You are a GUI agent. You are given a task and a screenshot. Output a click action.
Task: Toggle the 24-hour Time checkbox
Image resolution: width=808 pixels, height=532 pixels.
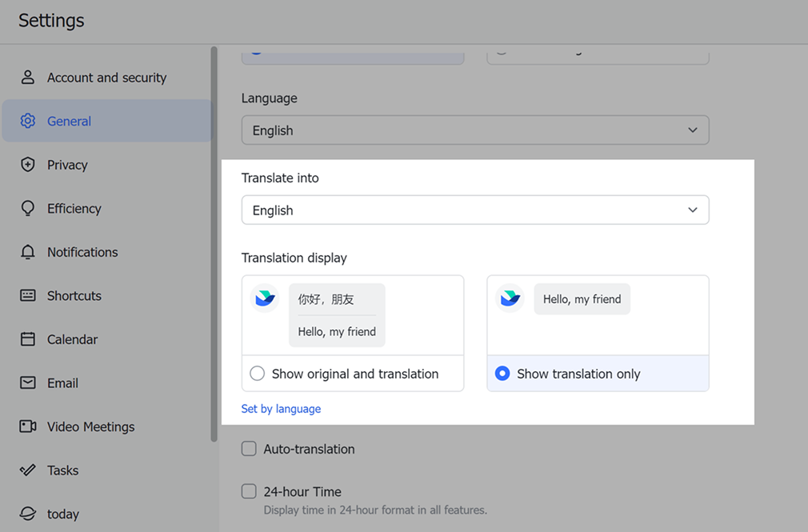coord(250,492)
